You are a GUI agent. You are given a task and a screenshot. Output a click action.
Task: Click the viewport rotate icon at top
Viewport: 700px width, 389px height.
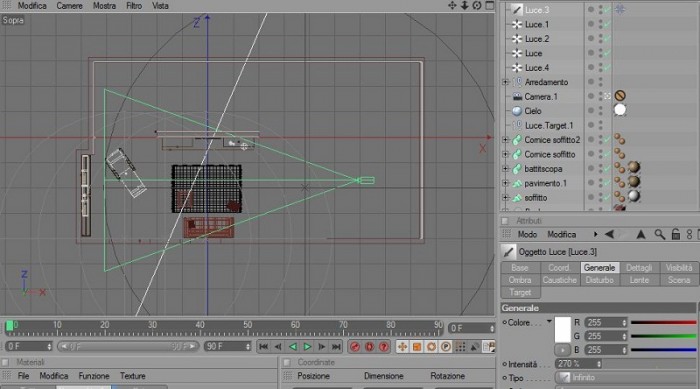(477, 5)
